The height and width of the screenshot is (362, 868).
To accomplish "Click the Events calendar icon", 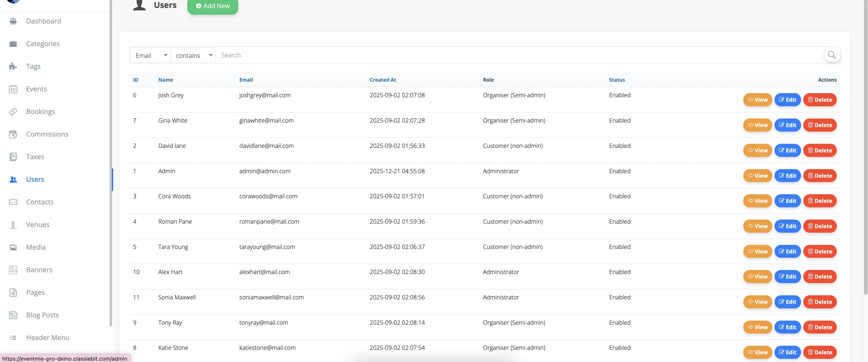I will pos(13,89).
